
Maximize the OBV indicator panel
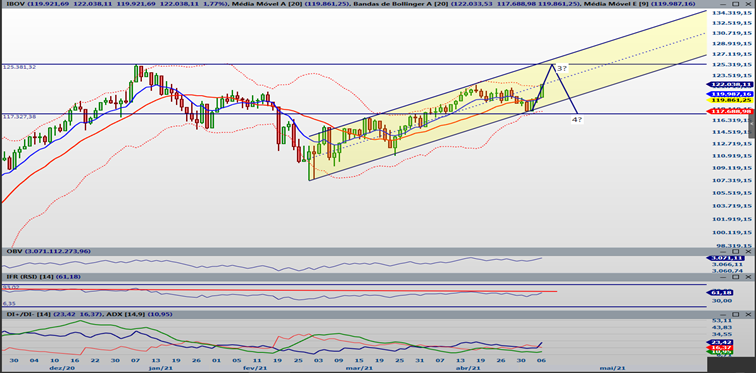[x=736, y=252]
